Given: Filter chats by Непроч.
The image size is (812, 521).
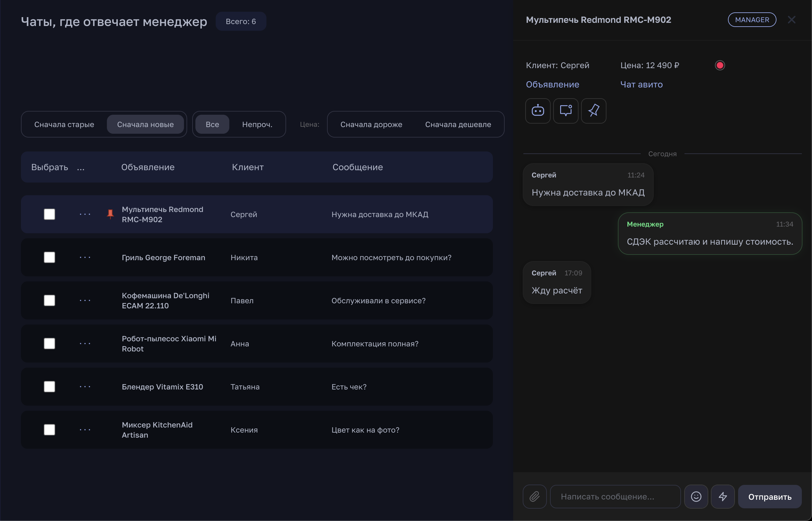Looking at the screenshot, I should pos(257,124).
